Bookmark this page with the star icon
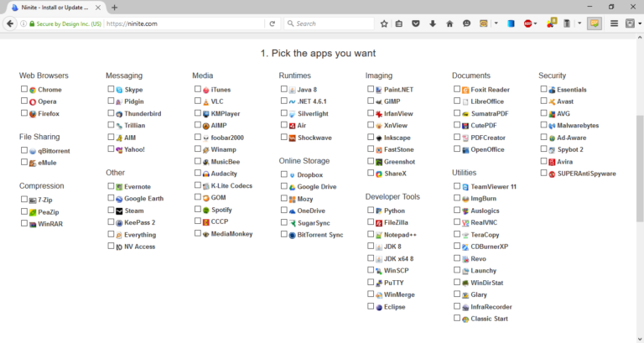The height and width of the screenshot is (343, 644). click(x=384, y=23)
